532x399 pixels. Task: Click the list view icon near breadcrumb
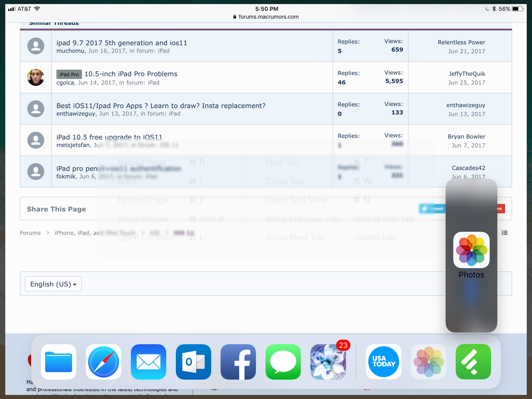click(504, 233)
